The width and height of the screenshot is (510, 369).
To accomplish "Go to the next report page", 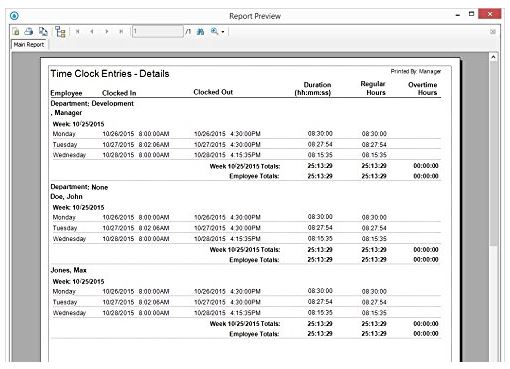I will click(x=107, y=32).
